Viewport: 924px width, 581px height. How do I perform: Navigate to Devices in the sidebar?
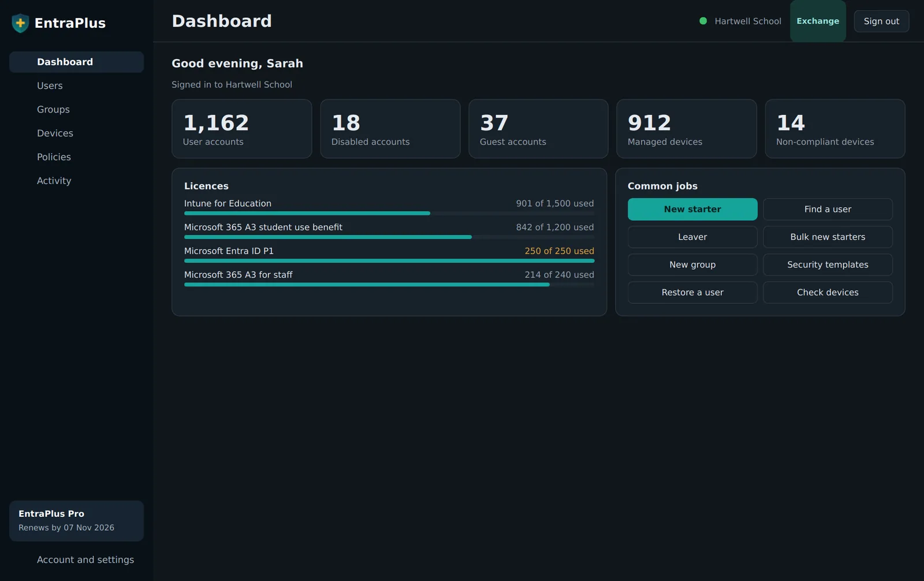(76, 133)
